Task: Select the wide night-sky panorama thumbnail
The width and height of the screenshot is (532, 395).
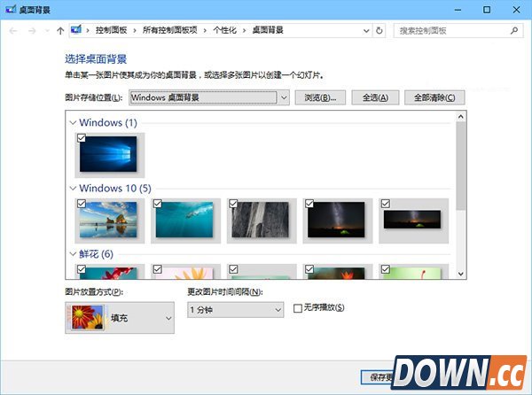Action: tap(412, 219)
